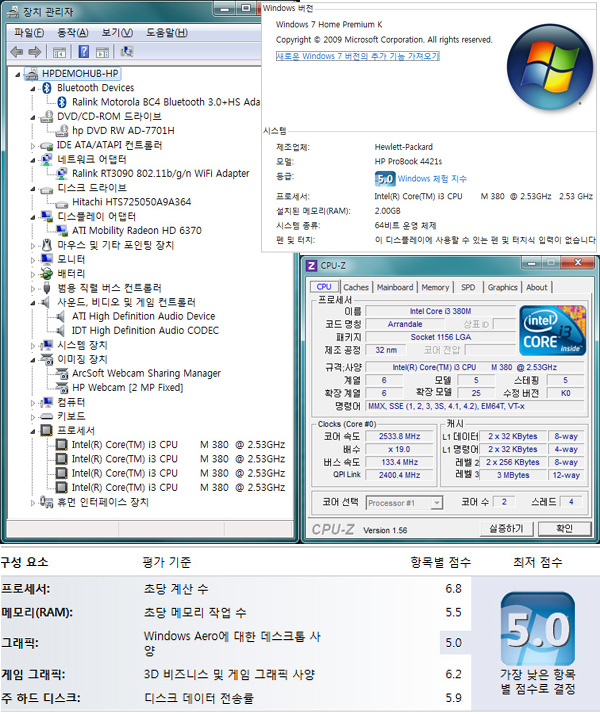Image resolution: width=600 pixels, height=714 pixels.
Task: Select the IDT High Definition Audio CODEC icon
Action: [x=60, y=331]
